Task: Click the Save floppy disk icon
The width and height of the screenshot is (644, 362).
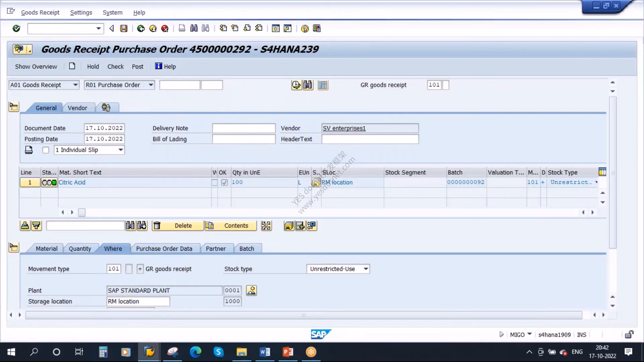Action: 124,28
